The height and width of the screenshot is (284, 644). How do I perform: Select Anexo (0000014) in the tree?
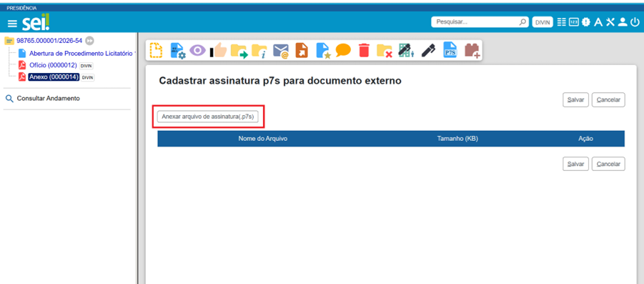(x=54, y=77)
